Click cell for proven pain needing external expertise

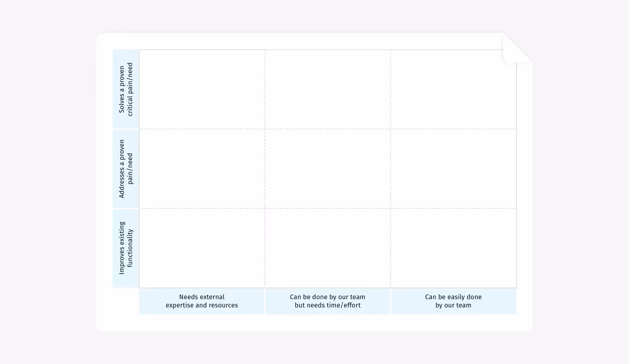click(x=202, y=169)
